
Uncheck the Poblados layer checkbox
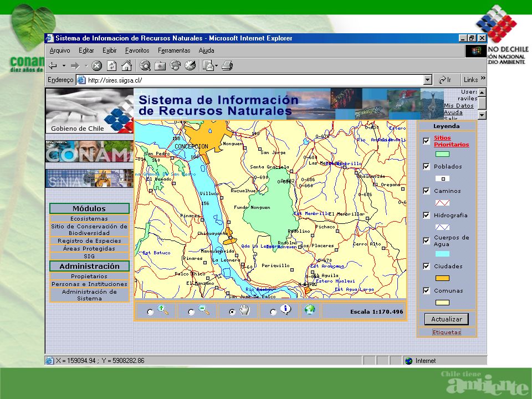click(427, 167)
